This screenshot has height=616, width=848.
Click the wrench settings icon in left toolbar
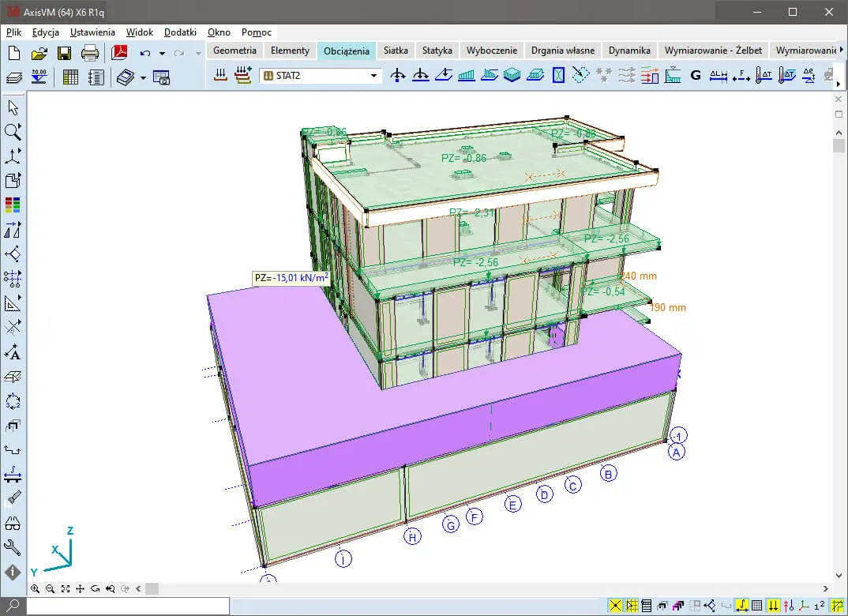13,547
